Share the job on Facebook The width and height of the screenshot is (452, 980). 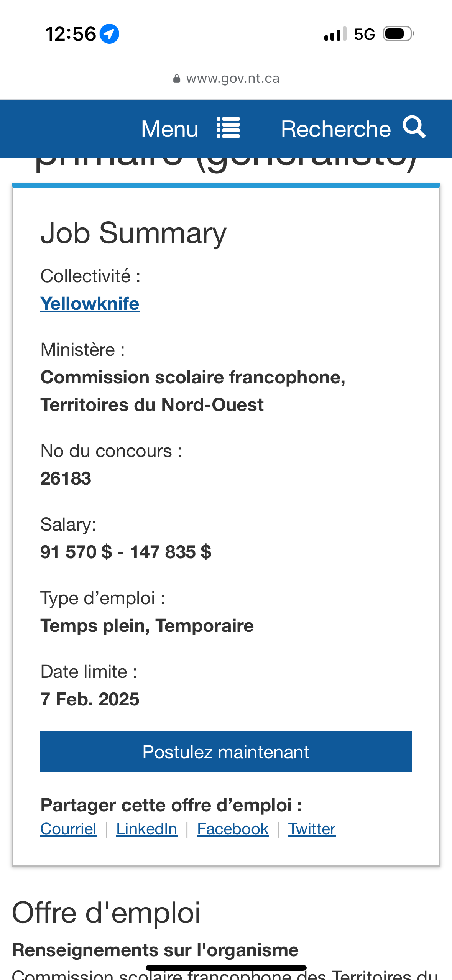click(x=233, y=829)
